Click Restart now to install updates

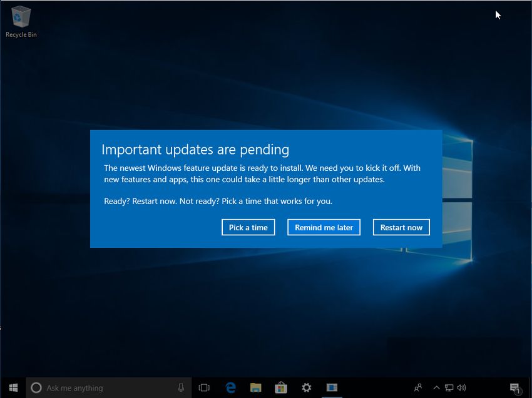401,227
